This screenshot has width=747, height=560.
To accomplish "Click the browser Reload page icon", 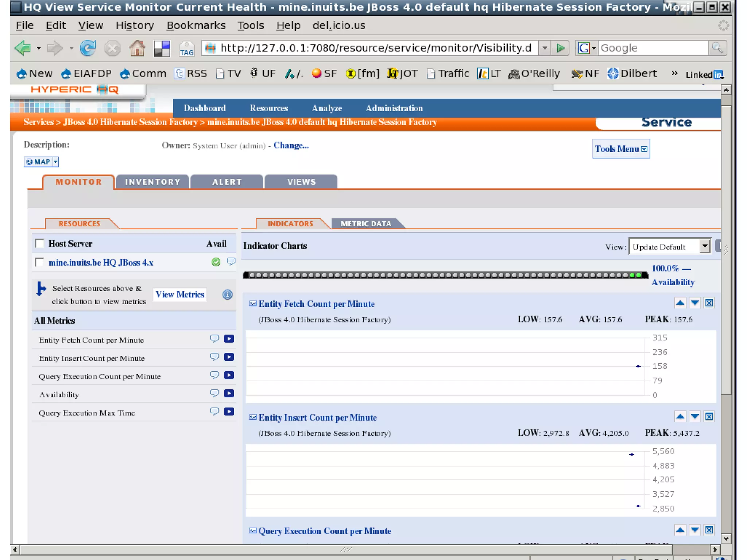I will pos(88,48).
